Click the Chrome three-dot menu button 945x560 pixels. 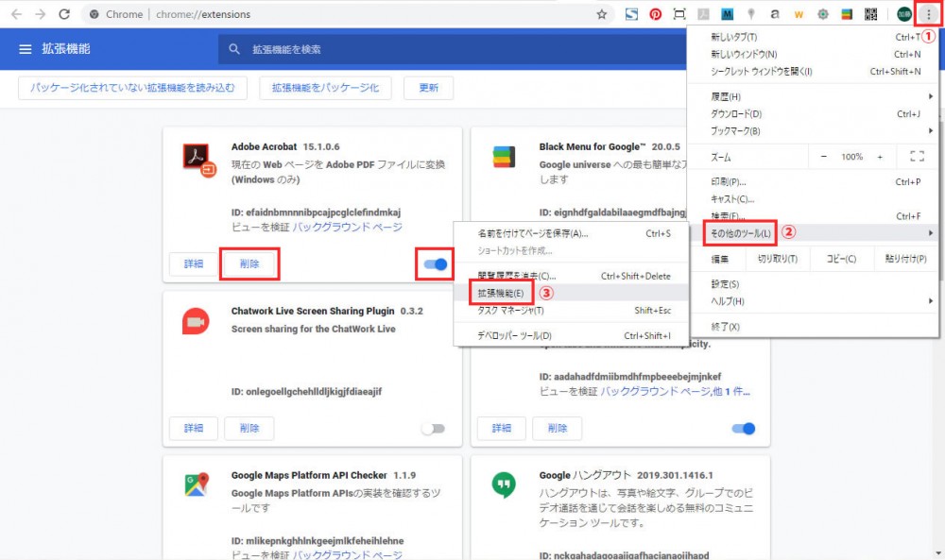[x=928, y=14]
